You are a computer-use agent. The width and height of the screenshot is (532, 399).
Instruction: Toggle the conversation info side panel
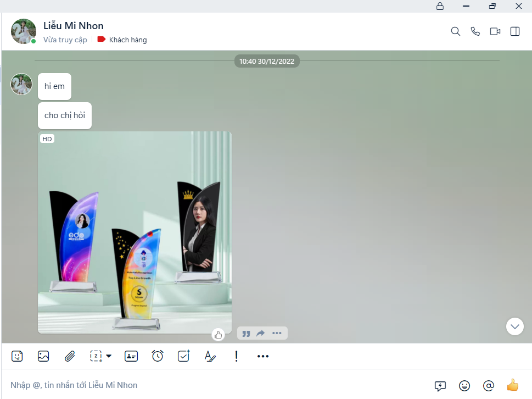[515, 31]
